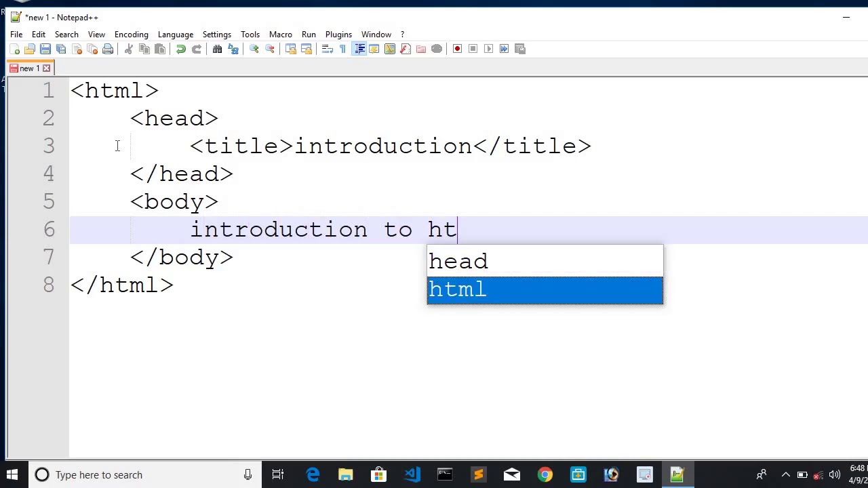This screenshot has height=488, width=868.
Task: Click the Windows Start button
Action: tap(12, 474)
